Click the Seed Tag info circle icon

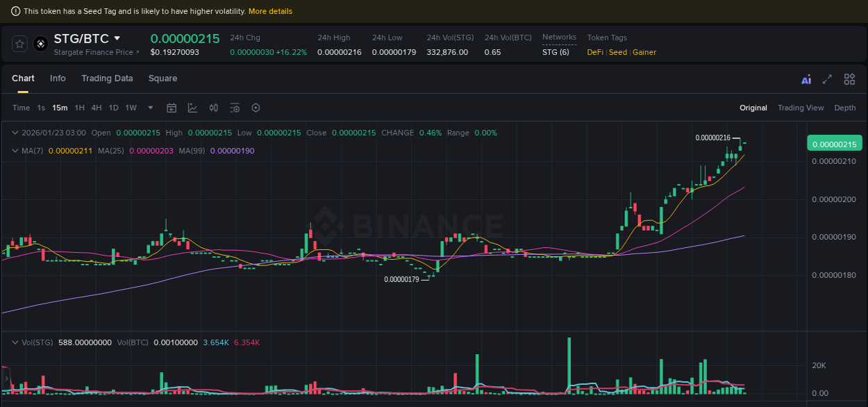coord(15,11)
